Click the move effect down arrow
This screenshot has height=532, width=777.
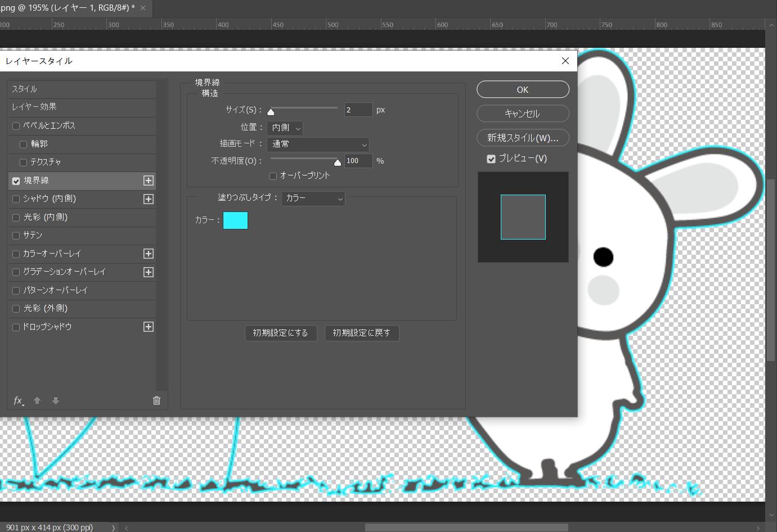click(56, 400)
